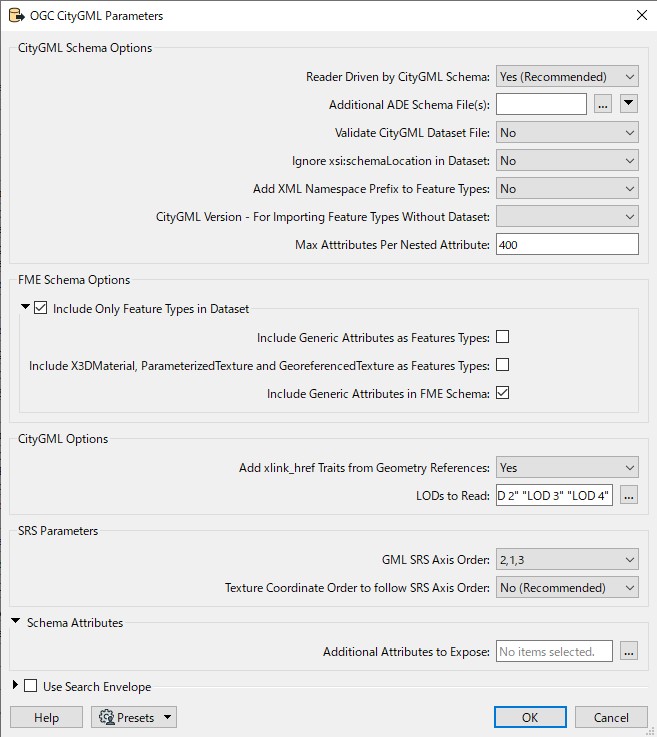
Task: Open Ignore xsi:schemaLocation in Dataset dropdown
Action: [x=567, y=161]
